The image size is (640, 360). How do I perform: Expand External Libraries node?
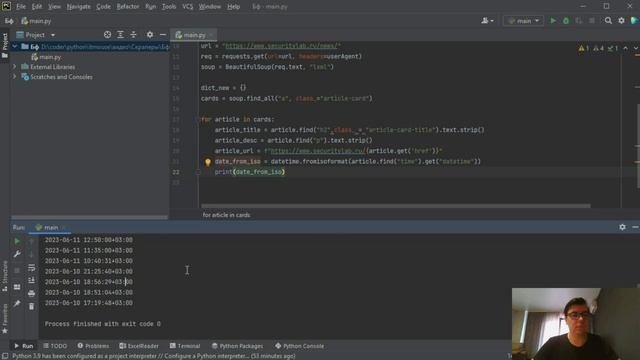pos(15,67)
